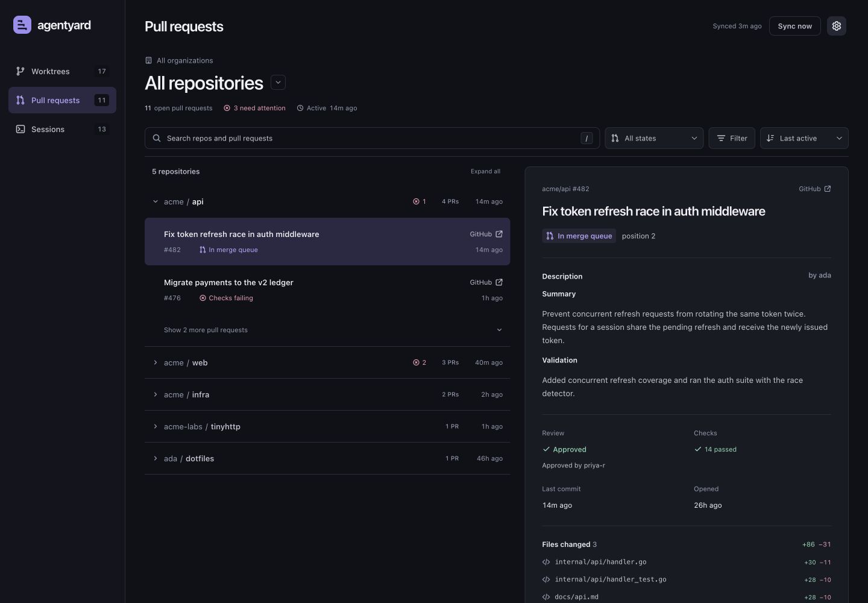This screenshot has width=868, height=603.
Task: Click the code icon beside handler.go
Action: coord(546,562)
